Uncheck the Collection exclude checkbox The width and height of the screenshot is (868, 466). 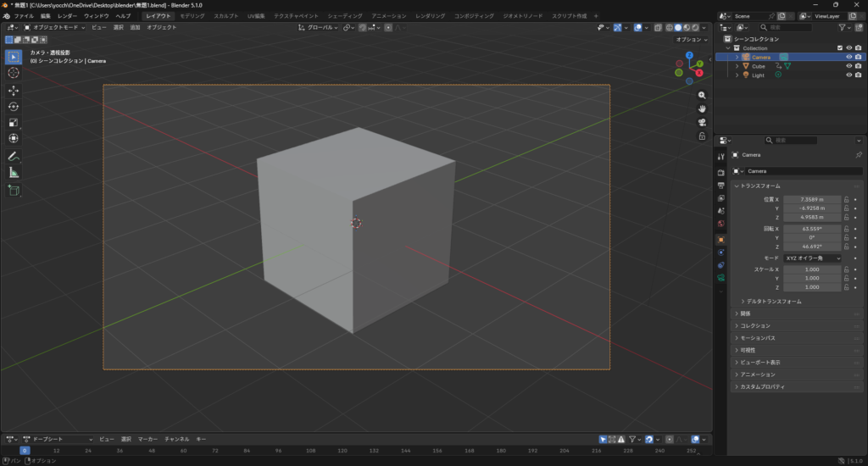[x=840, y=48]
